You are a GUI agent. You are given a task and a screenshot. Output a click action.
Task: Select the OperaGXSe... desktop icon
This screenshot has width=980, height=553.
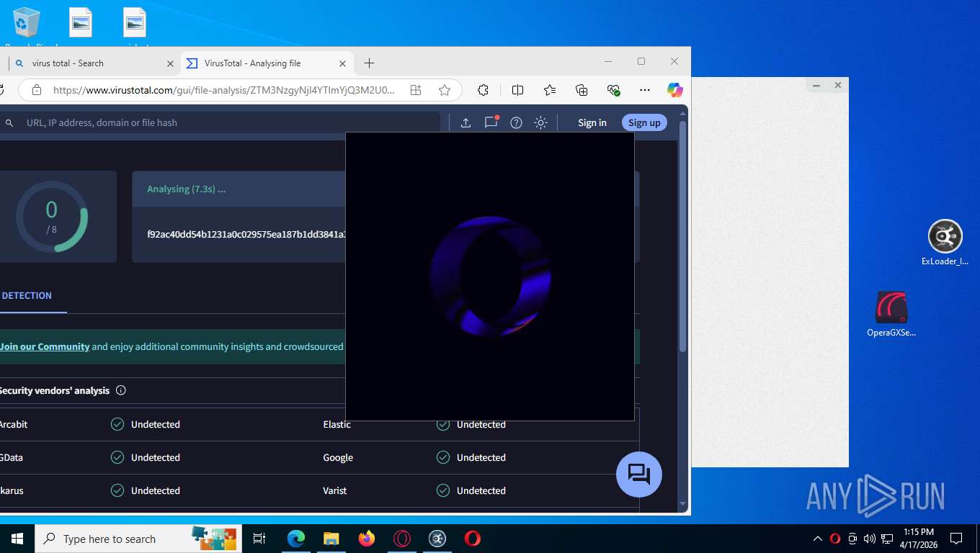(891, 315)
